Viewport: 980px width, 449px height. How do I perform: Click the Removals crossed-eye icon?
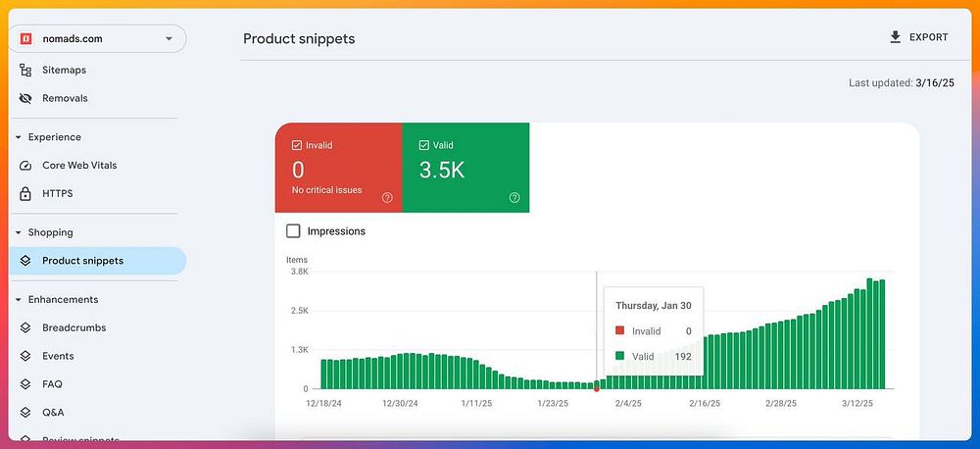coord(25,98)
